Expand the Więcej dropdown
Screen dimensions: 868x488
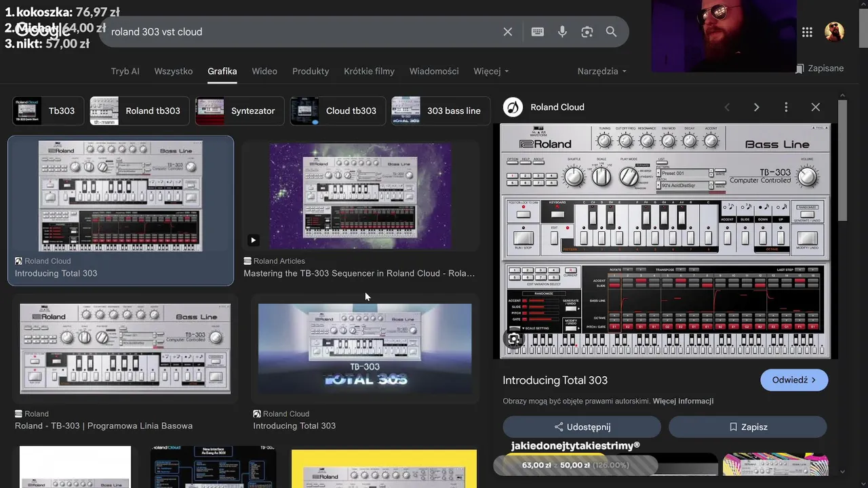coord(491,71)
